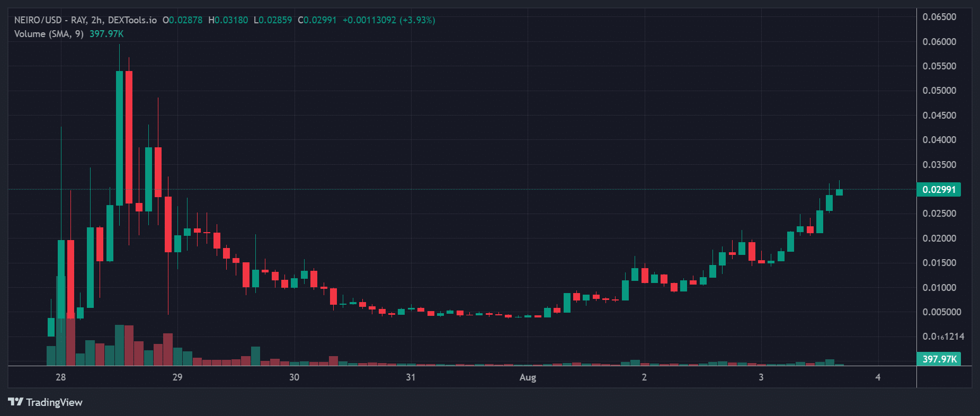Click the lowest price axis label ending in 1214
Image resolution: width=980 pixels, height=416 pixels.
click(943, 337)
